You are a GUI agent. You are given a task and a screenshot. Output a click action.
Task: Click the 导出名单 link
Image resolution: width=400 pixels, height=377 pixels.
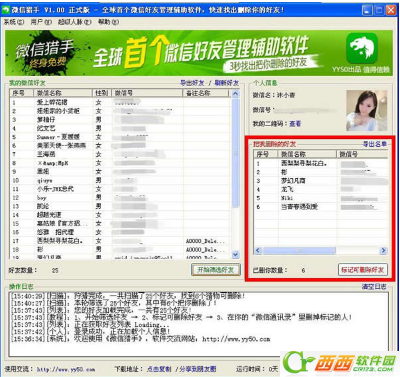(x=375, y=144)
